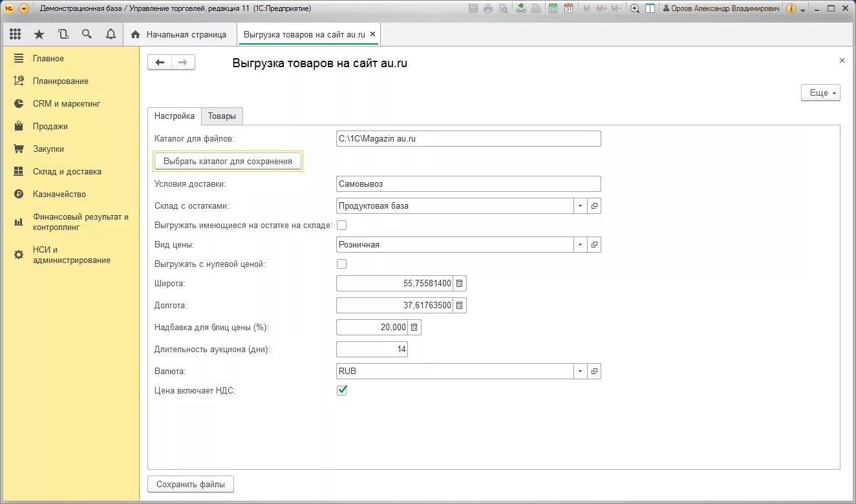Image resolution: width=856 pixels, height=504 pixels.
Task: Click the Надбавка для блиц цены field
Action: pyautogui.click(x=372, y=327)
